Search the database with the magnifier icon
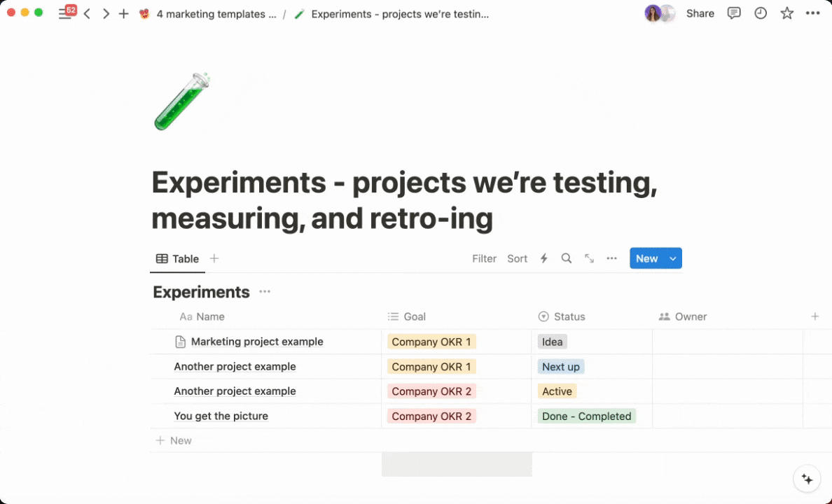Image resolution: width=832 pixels, height=504 pixels. 567,258
